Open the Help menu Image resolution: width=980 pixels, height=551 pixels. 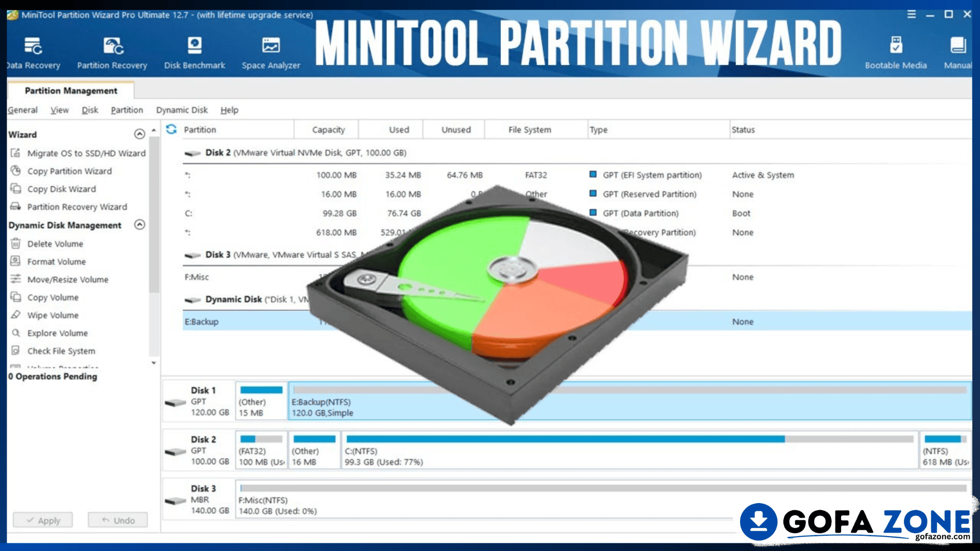pos(229,110)
